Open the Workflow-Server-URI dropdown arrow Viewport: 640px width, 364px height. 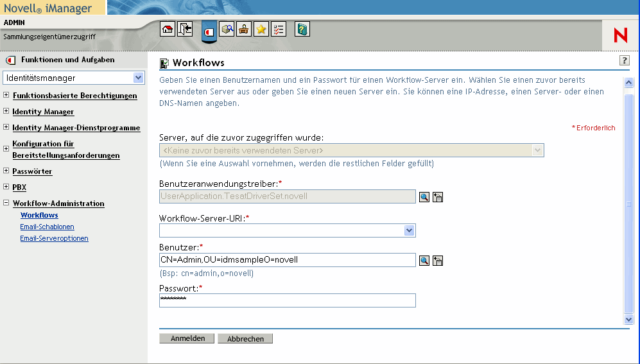point(410,230)
